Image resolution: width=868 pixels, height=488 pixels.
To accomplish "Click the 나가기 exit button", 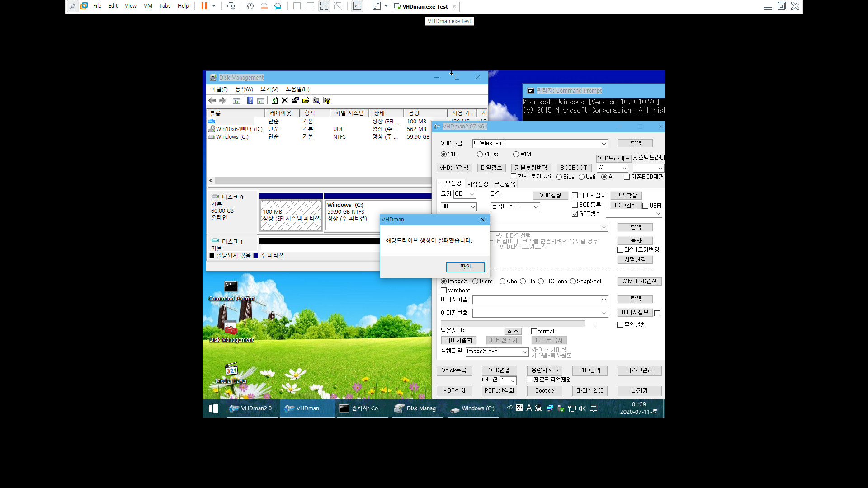I will coord(639,391).
